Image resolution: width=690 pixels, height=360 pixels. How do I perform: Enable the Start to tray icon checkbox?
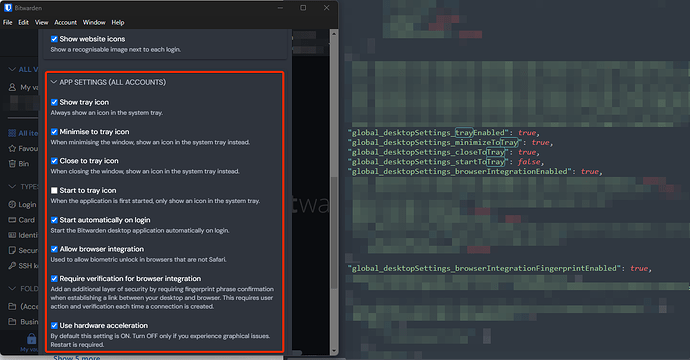(x=54, y=191)
